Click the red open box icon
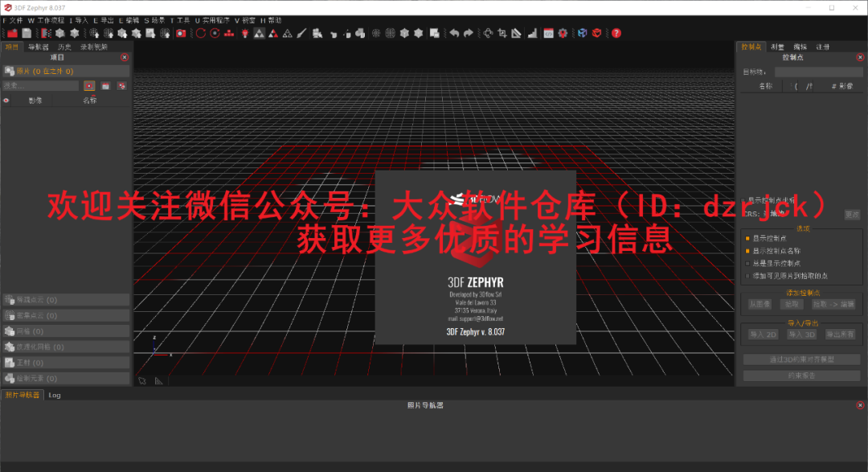 (596, 33)
